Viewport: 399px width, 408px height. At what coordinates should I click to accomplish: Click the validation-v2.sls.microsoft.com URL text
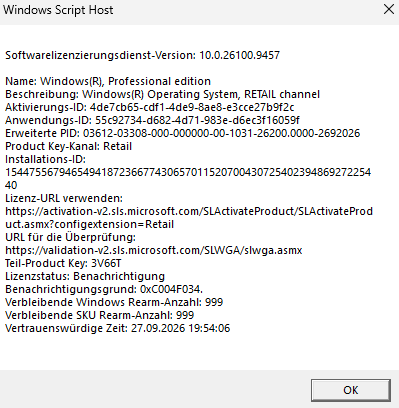[x=154, y=250]
